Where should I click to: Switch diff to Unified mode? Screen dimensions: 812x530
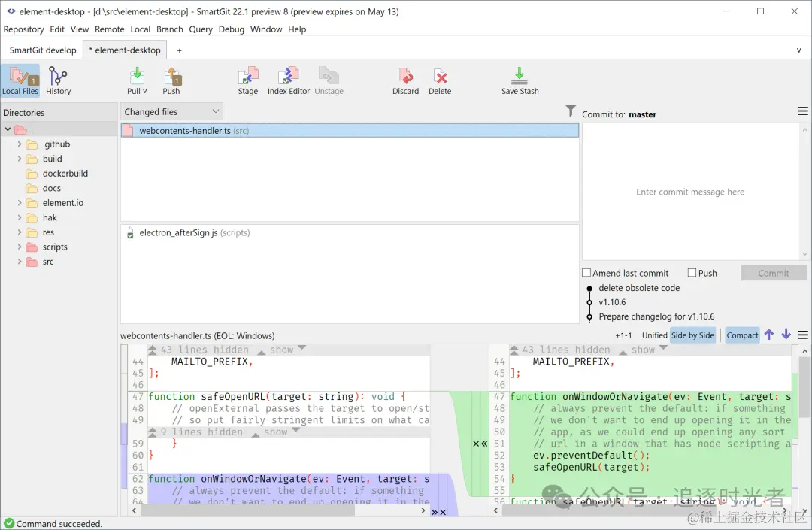pyautogui.click(x=655, y=335)
